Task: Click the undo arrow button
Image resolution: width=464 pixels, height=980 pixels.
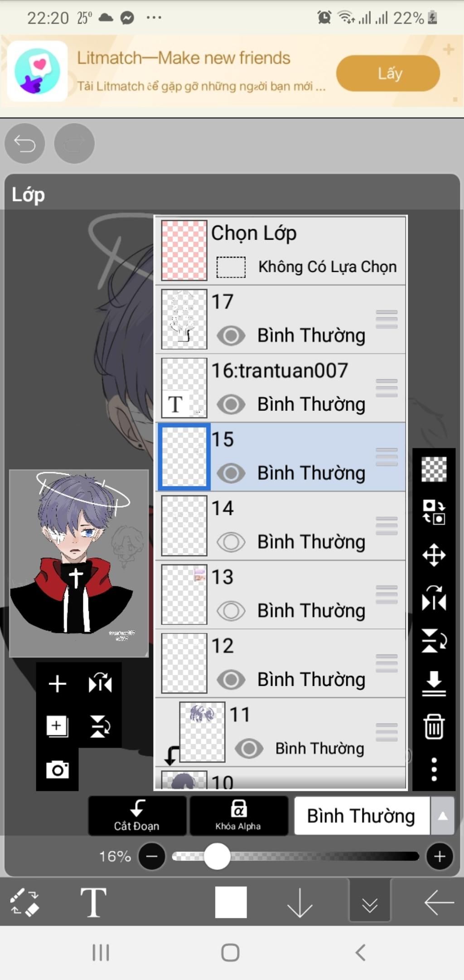Action: point(24,144)
